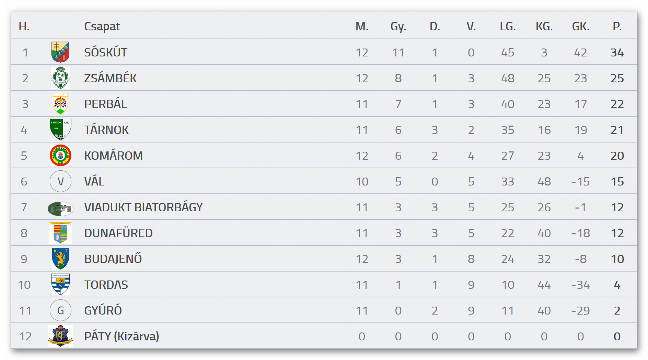Sort by the GK. goal difference header
The image size is (648, 360).
pos(580,26)
